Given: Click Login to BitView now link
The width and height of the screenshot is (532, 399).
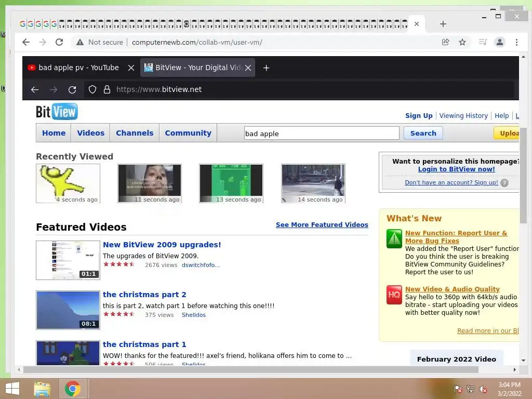Looking at the screenshot, I should pos(456,169).
